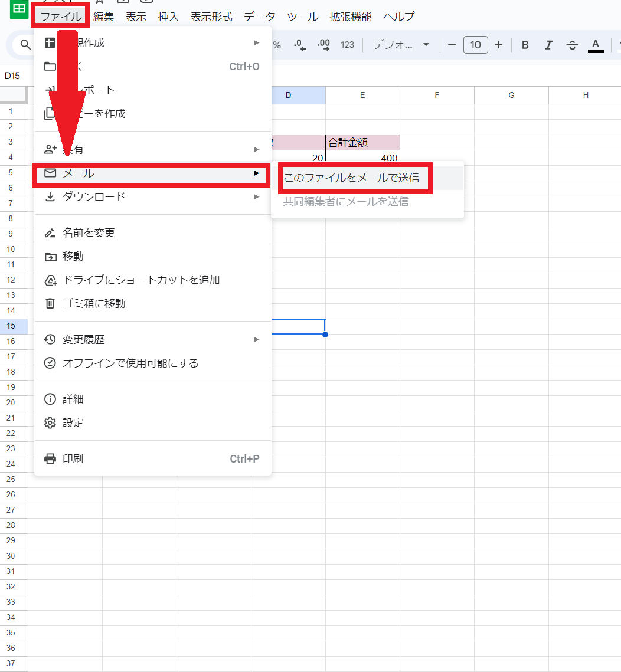This screenshot has width=621, height=672.
Task: Choose 名前を変更 in the file menu
Action: coord(89,232)
